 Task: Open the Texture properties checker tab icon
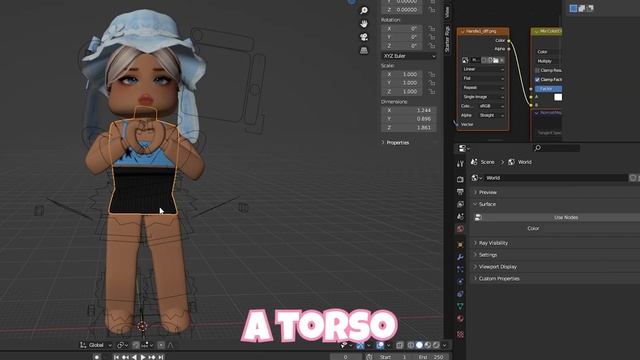pos(460,334)
